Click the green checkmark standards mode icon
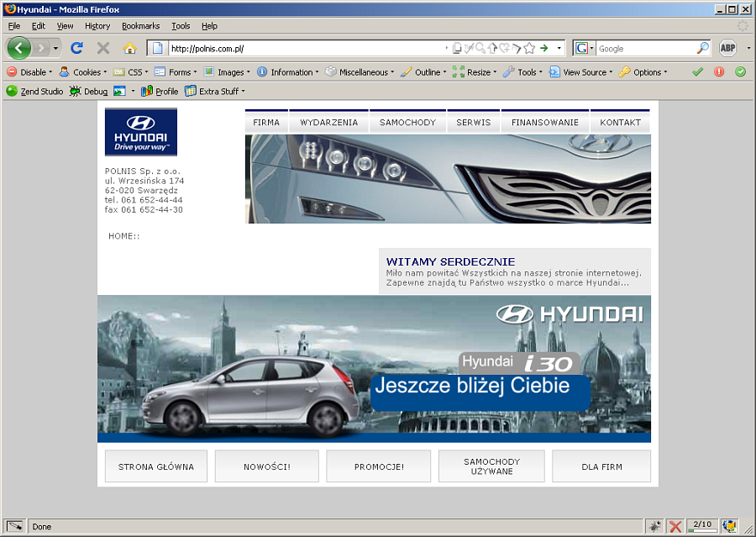The width and height of the screenshot is (756, 537). [x=697, y=72]
